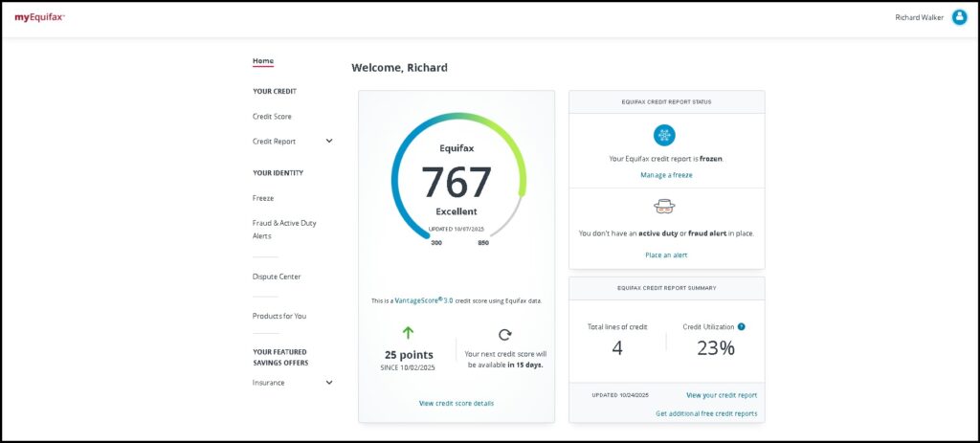Navigate to Dispute Center
Screen dimensions: 980x443
tap(277, 277)
